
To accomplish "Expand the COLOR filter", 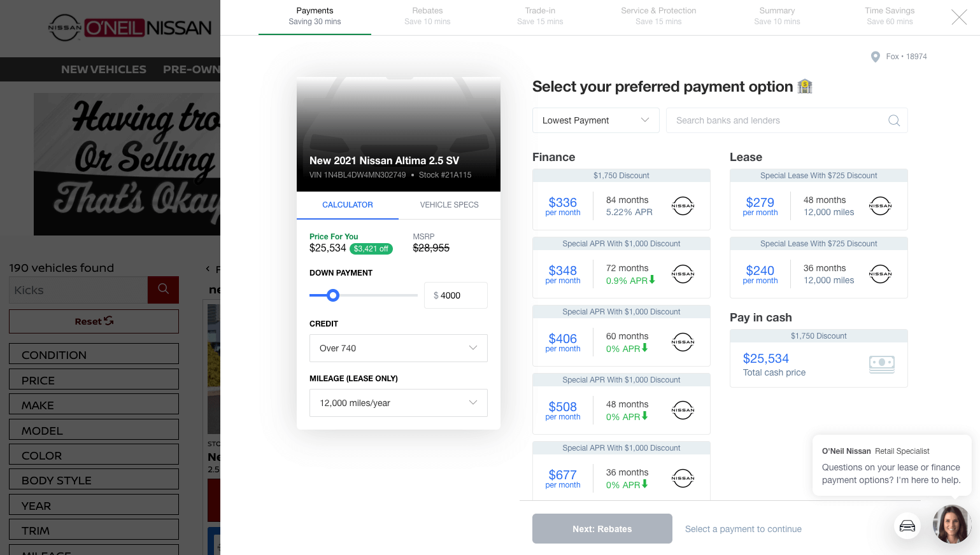I will pyautogui.click(x=94, y=455).
